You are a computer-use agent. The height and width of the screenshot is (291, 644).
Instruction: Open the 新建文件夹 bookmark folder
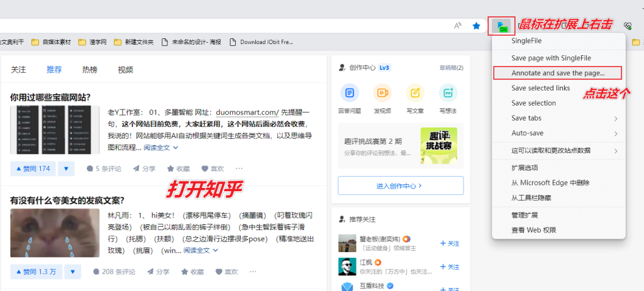134,42
